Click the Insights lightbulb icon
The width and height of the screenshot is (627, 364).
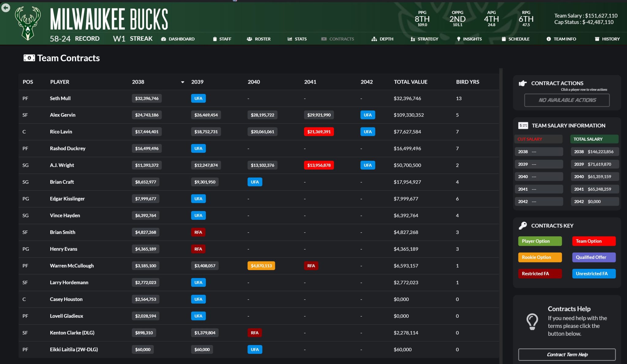(458, 39)
